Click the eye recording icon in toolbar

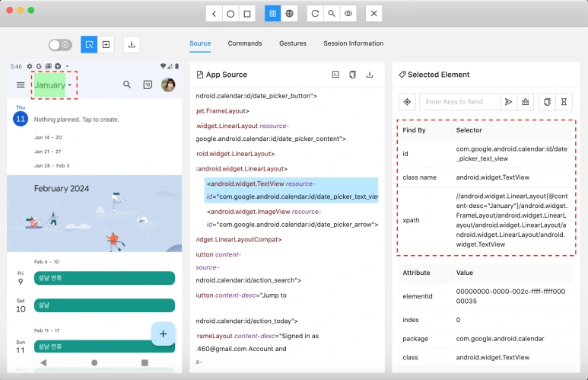tap(348, 14)
